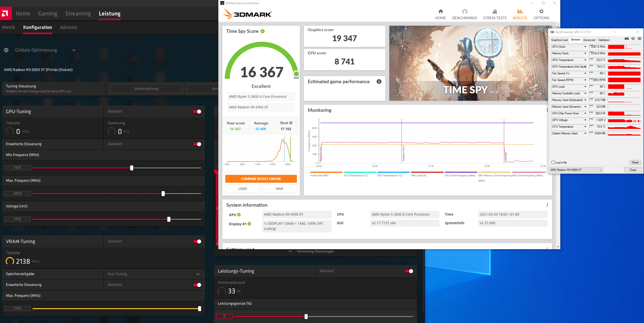The height and width of the screenshot is (323, 644).
Task: Click Reset button in GPU-Z
Action: [x=635, y=162]
